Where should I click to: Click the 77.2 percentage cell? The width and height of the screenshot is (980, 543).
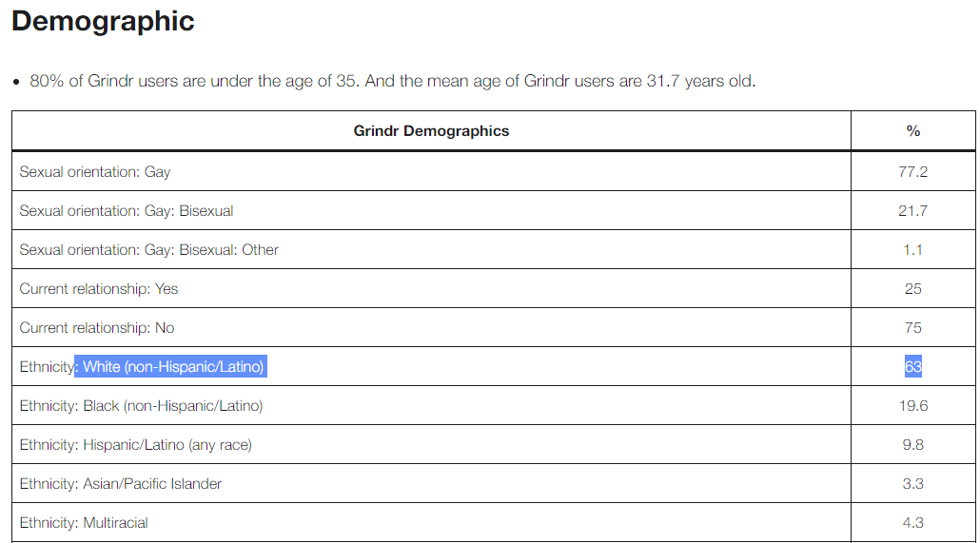pyautogui.click(x=912, y=172)
